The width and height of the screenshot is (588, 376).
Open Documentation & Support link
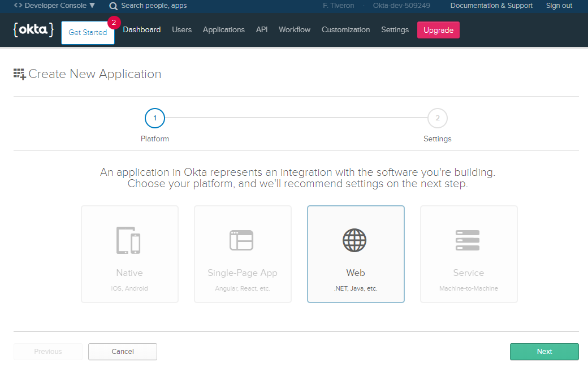(x=491, y=6)
